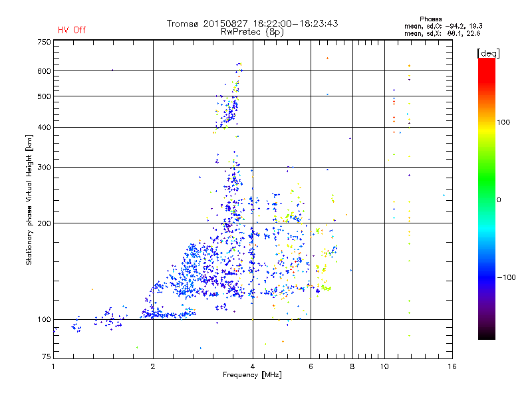Click the colorbar tick label '-100'
Image resolution: width=532 pixels, height=399 pixels.
[x=506, y=277]
